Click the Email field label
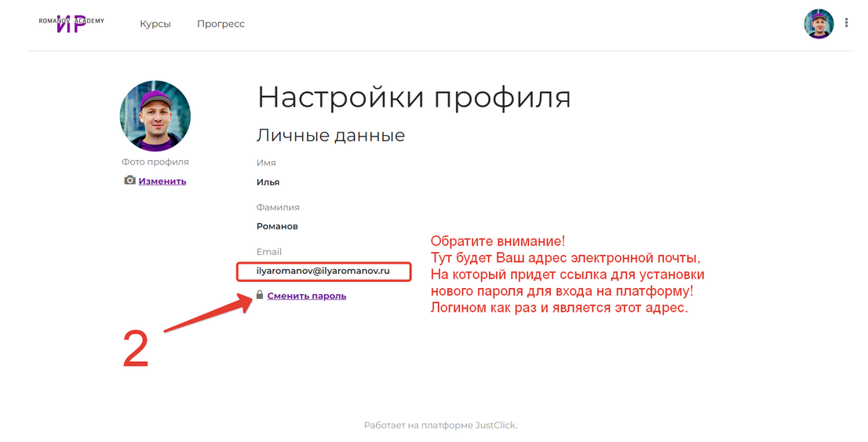 tap(268, 252)
